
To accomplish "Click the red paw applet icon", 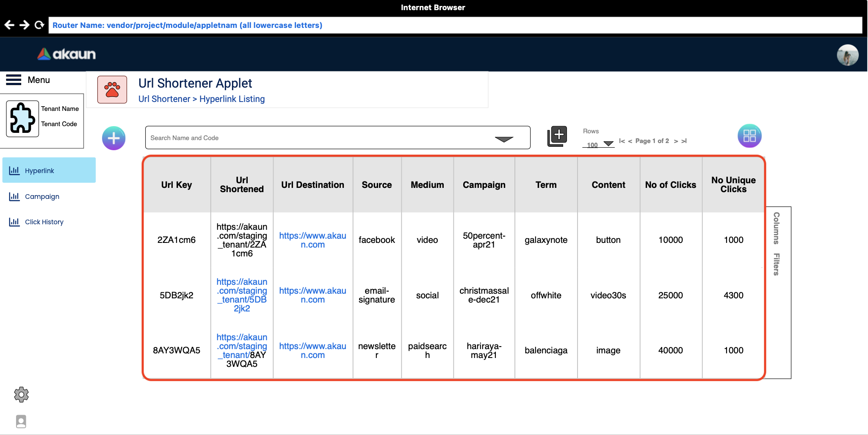I will [x=112, y=90].
